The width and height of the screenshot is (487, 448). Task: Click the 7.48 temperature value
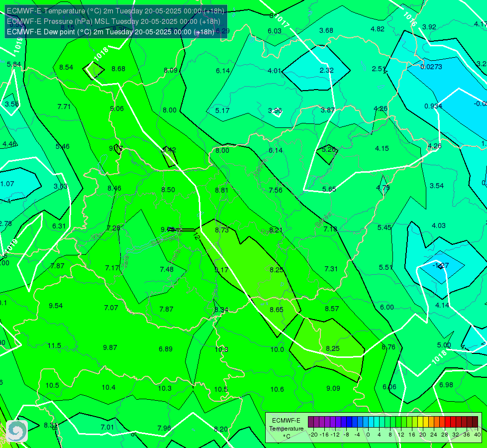(167, 269)
